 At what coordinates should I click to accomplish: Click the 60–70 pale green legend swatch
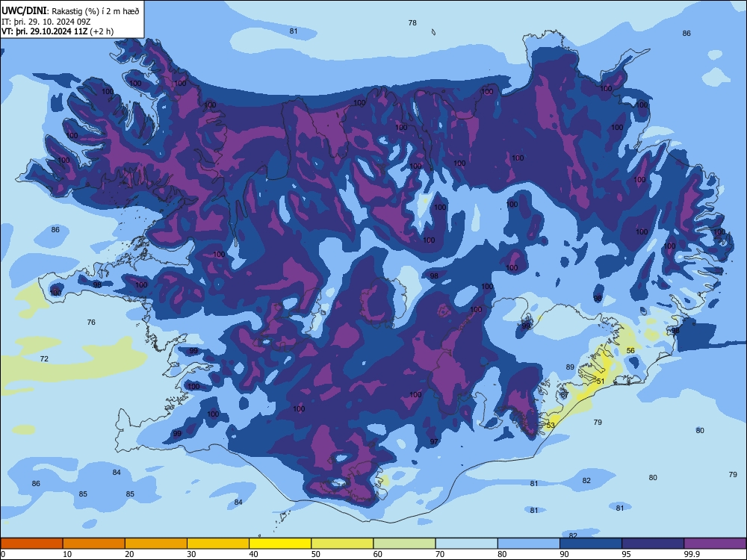point(404,544)
